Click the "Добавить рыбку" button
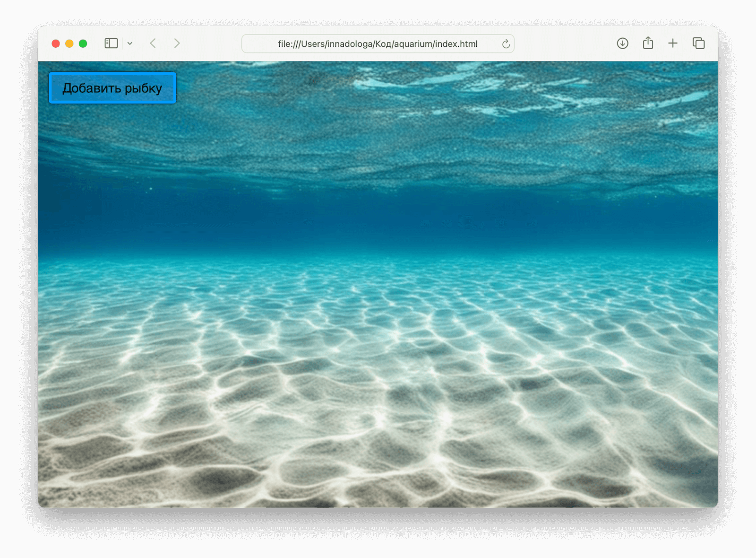This screenshot has height=558, width=756. pyautogui.click(x=112, y=88)
